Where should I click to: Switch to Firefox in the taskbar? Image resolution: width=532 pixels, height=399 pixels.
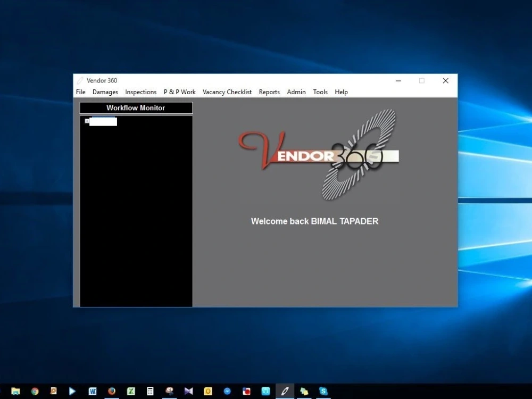[x=111, y=391]
